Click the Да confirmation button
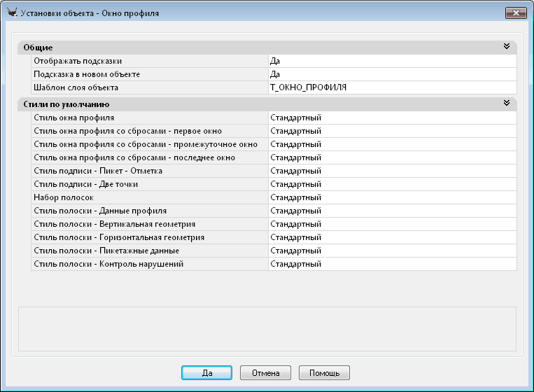Image resolution: width=534 pixels, height=392 pixels. [x=206, y=373]
